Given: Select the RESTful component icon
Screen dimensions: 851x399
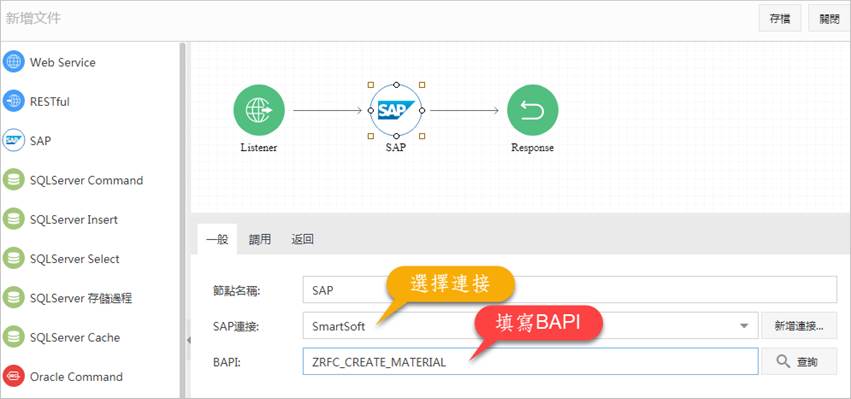Looking at the screenshot, I should 14,101.
